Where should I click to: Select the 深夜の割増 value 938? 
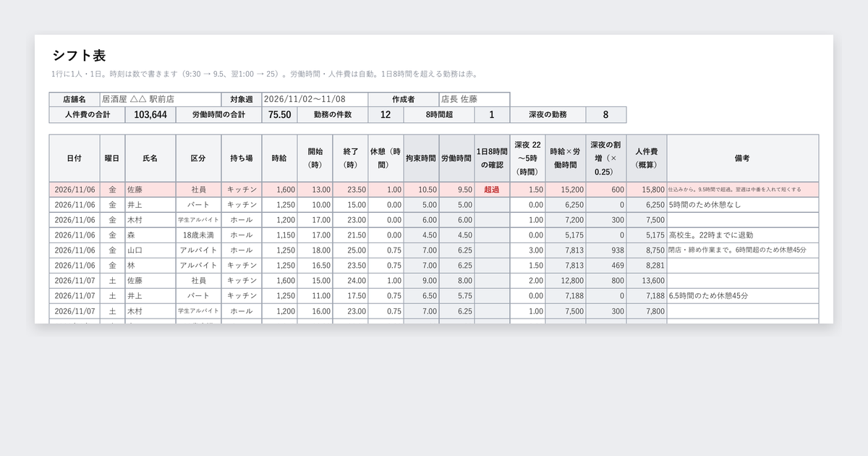point(605,250)
